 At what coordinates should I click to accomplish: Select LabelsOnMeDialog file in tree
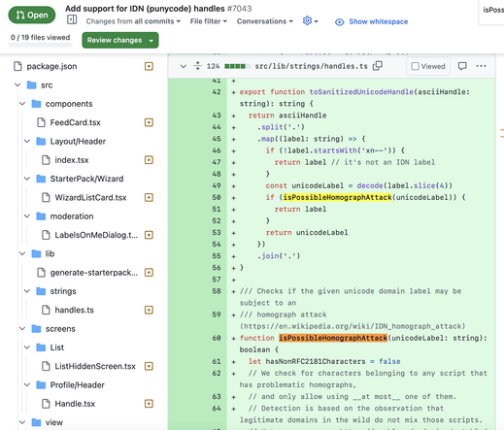click(x=96, y=235)
